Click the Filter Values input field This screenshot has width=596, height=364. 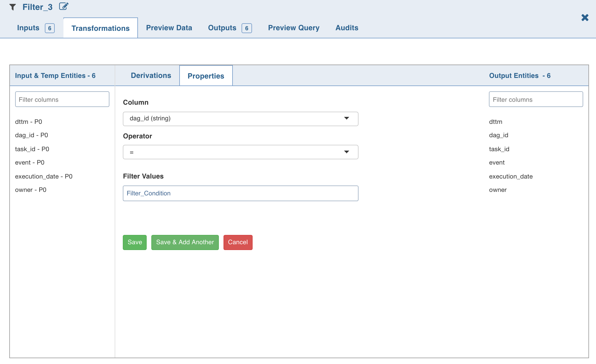(x=241, y=193)
